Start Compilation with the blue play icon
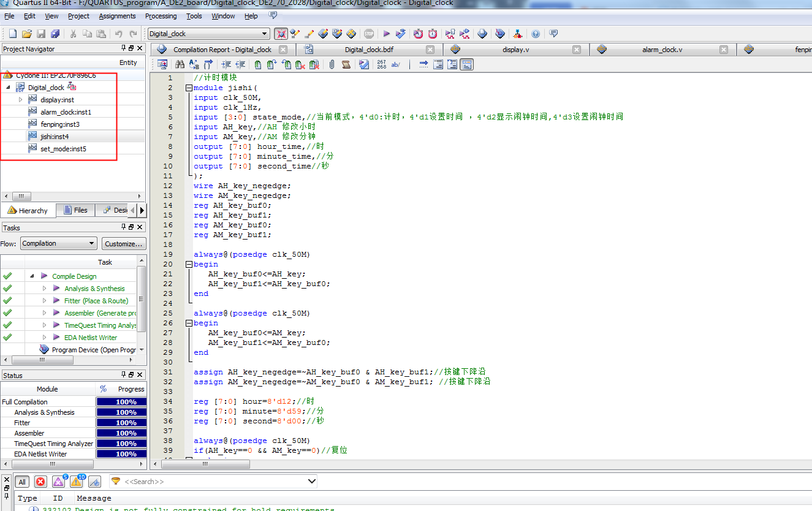Viewport: 812px width, 511px height. (387, 34)
